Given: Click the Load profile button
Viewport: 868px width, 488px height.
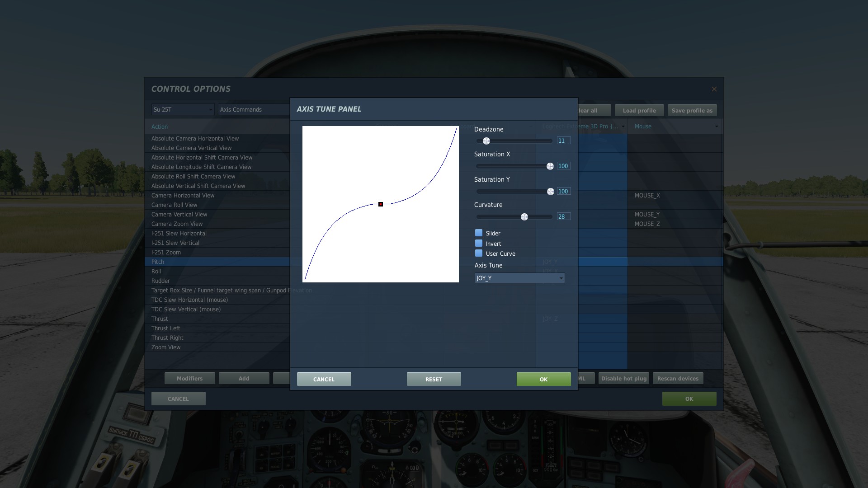Looking at the screenshot, I should pos(639,110).
